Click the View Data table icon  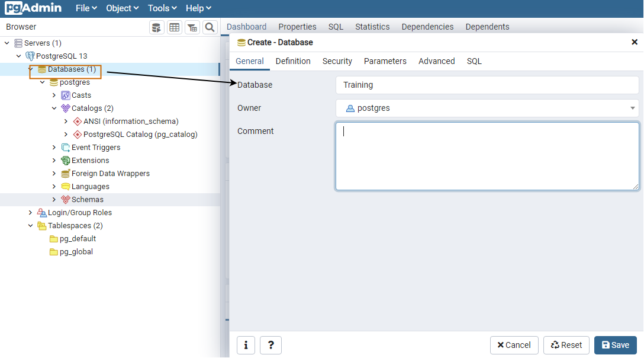pos(174,27)
